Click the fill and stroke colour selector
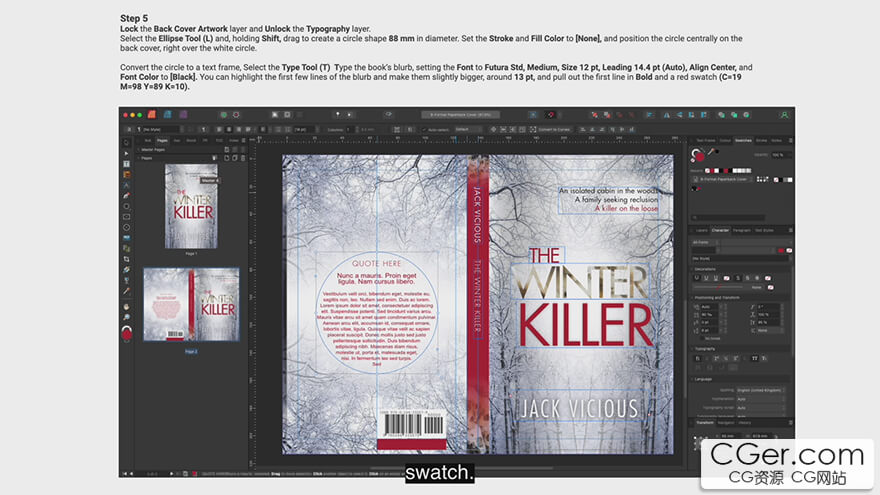 pos(698,154)
